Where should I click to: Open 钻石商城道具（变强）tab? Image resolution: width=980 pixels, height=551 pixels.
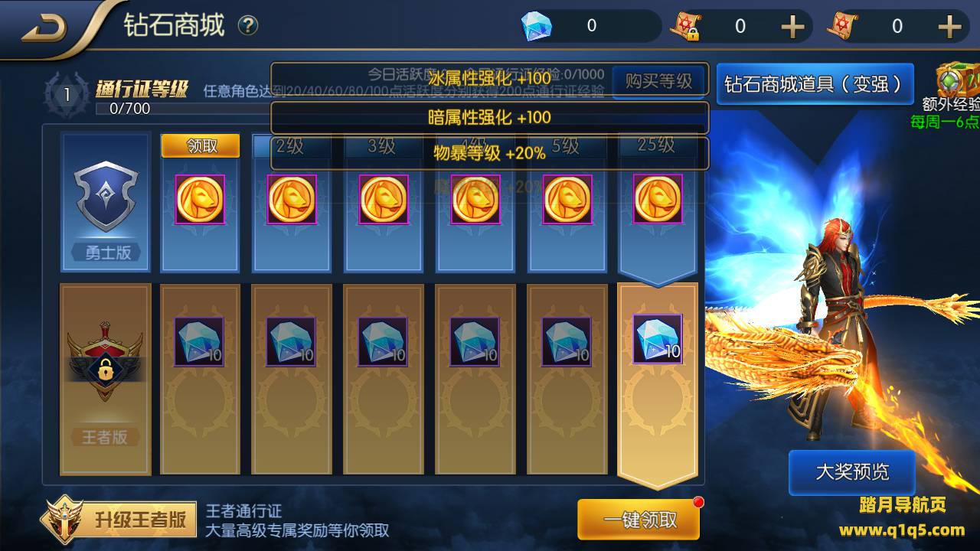coord(815,83)
